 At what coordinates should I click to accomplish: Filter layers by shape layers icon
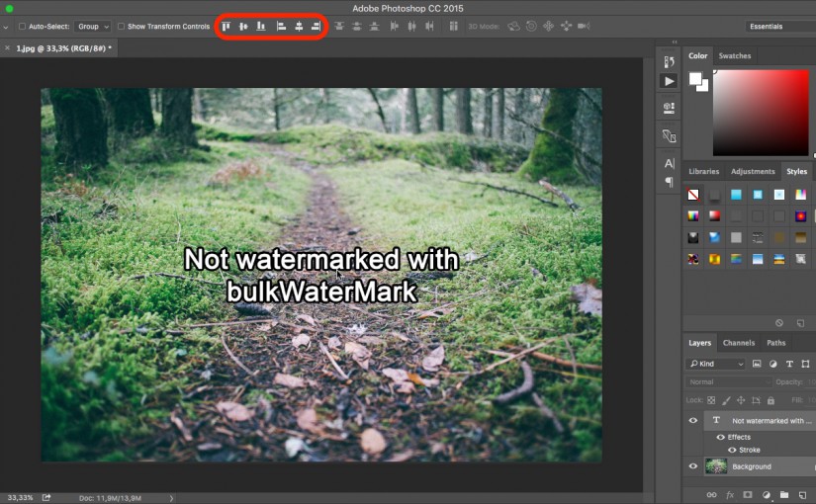pos(805,364)
